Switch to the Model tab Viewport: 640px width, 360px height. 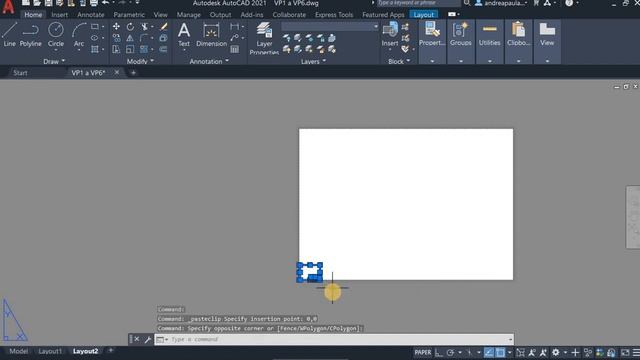coord(18,351)
